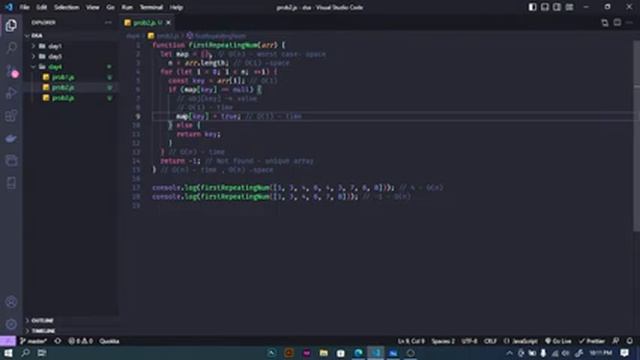The width and height of the screenshot is (640, 360).
Task: Open editor More Actions ellipsis
Action: click(630, 22)
